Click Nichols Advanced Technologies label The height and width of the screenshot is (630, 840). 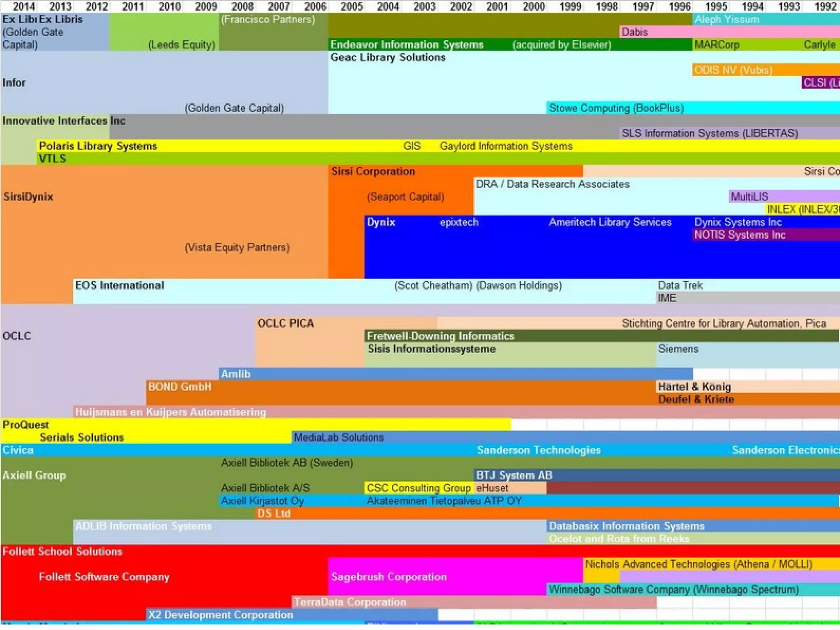pos(698,564)
